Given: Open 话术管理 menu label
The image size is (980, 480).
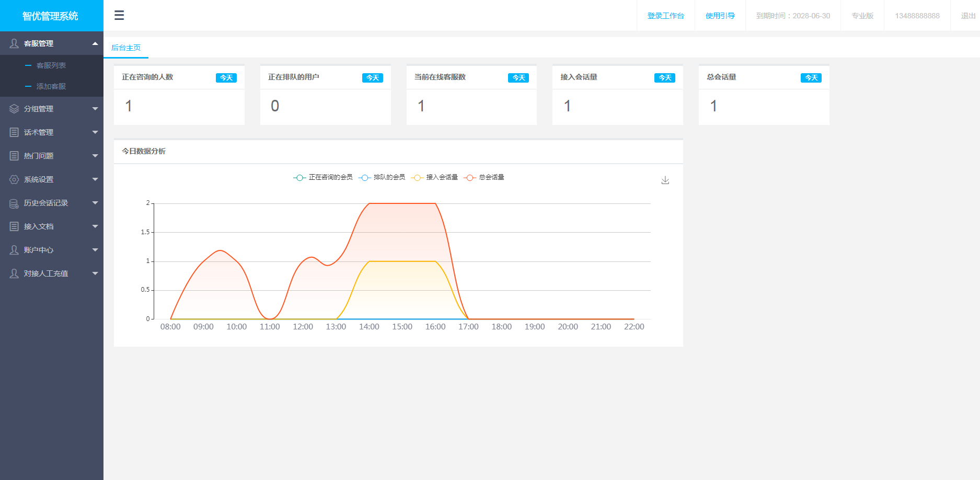Looking at the screenshot, I should pos(39,132).
